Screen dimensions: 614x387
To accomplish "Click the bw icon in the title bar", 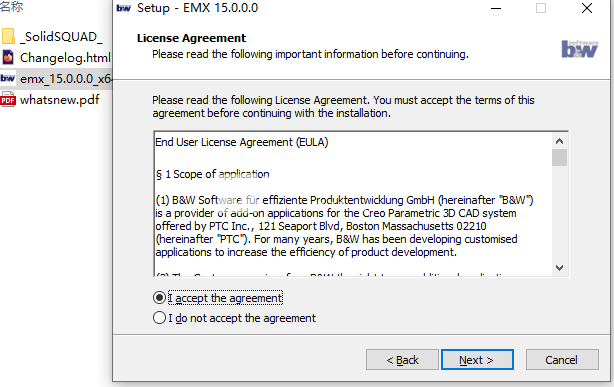I will [x=124, y=8].
